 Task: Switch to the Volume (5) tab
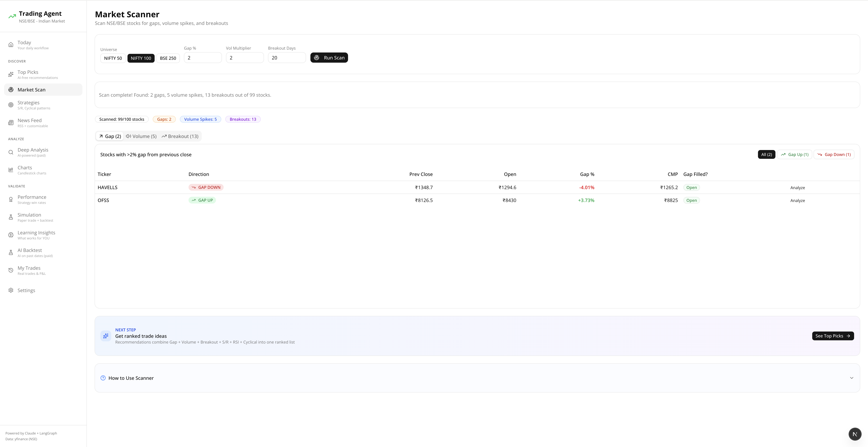click(141, 136)
